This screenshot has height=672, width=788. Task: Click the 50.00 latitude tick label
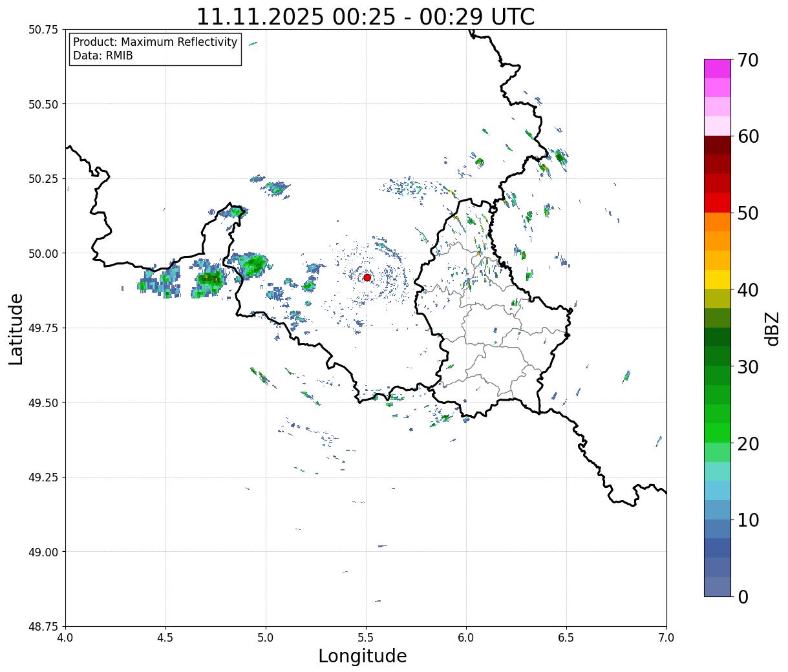tap(43, 253)
